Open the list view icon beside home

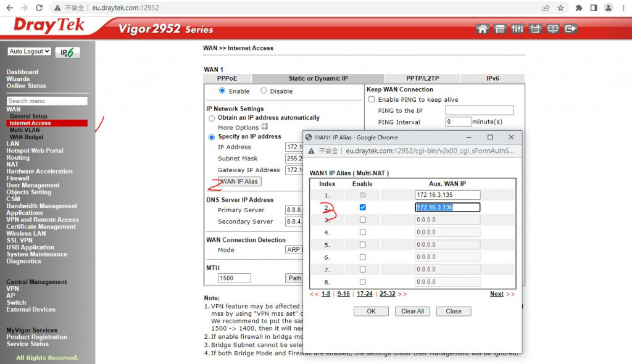coord(500,28)
